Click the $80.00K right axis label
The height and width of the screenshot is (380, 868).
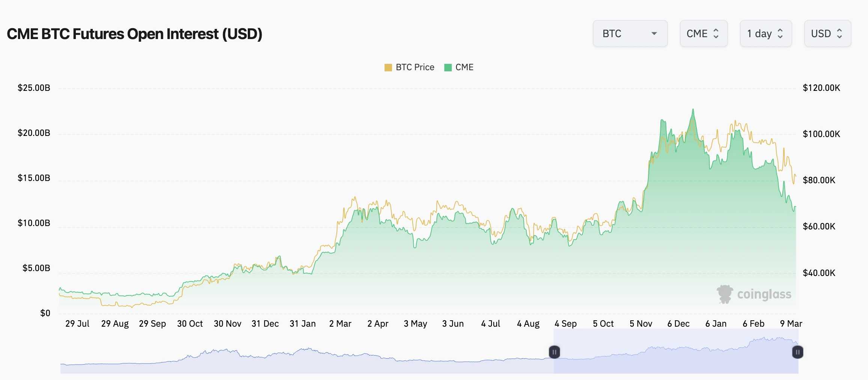pos(819,180)
